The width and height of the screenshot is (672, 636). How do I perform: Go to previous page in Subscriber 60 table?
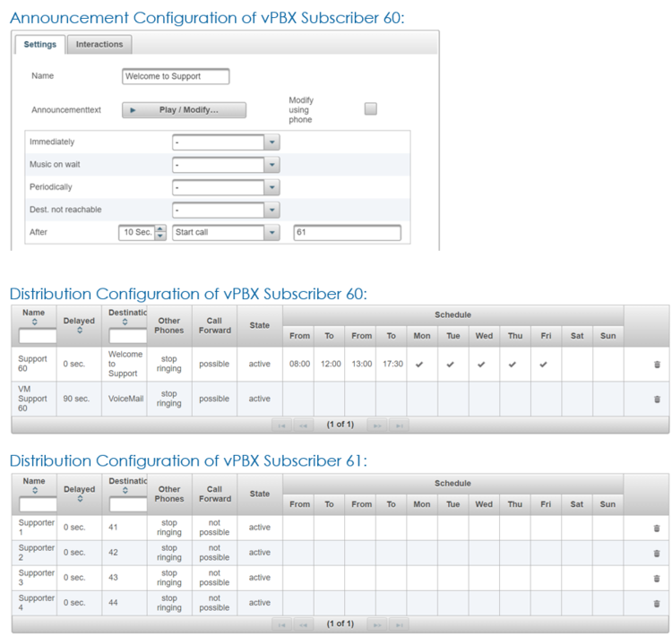(303, 425)
